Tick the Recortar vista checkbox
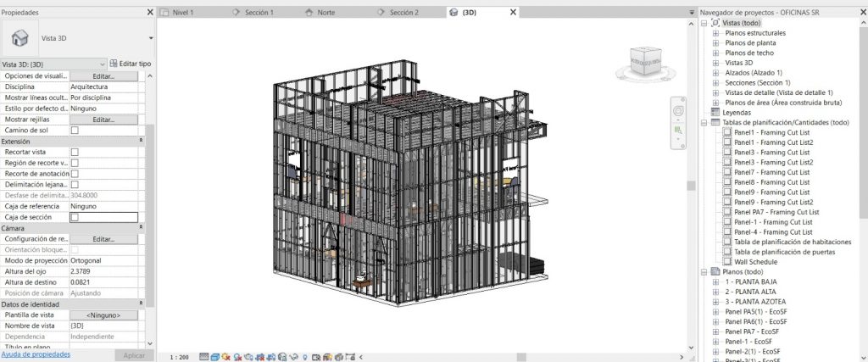868x362 pixels. pyautogui.click(x=75, y=152)
